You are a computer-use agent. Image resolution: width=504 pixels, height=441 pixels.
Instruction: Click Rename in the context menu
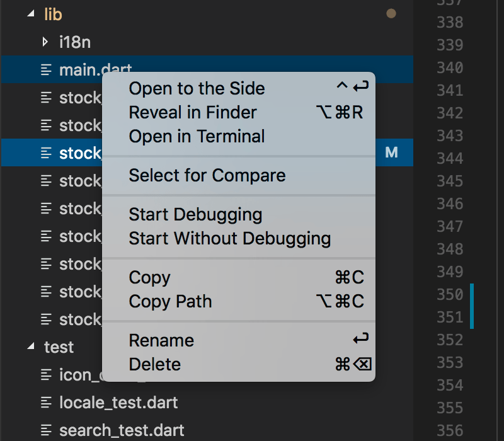[x=161, y=341]
